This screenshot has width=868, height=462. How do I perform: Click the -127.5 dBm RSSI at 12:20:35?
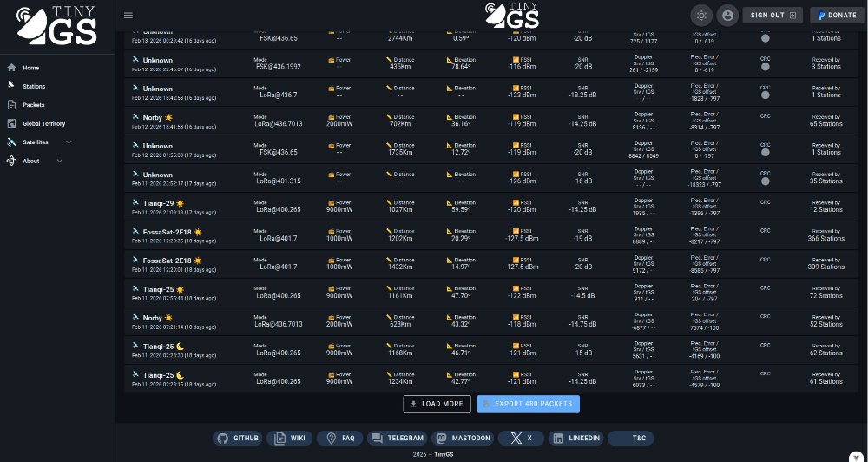[x=522, y=238]
